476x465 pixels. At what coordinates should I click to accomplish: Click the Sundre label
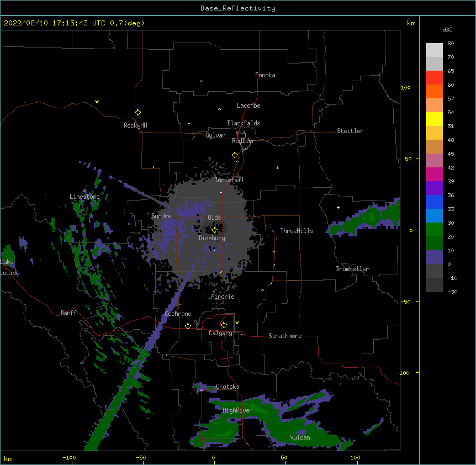point(161,216)
